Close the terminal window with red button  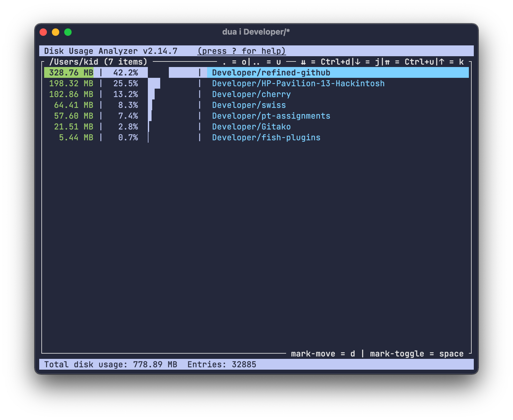click(43, 32)
